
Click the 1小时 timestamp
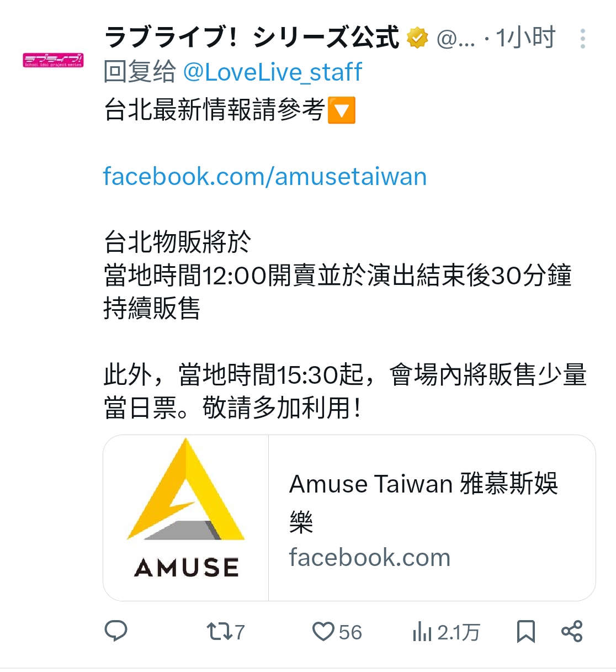(525, 38)
